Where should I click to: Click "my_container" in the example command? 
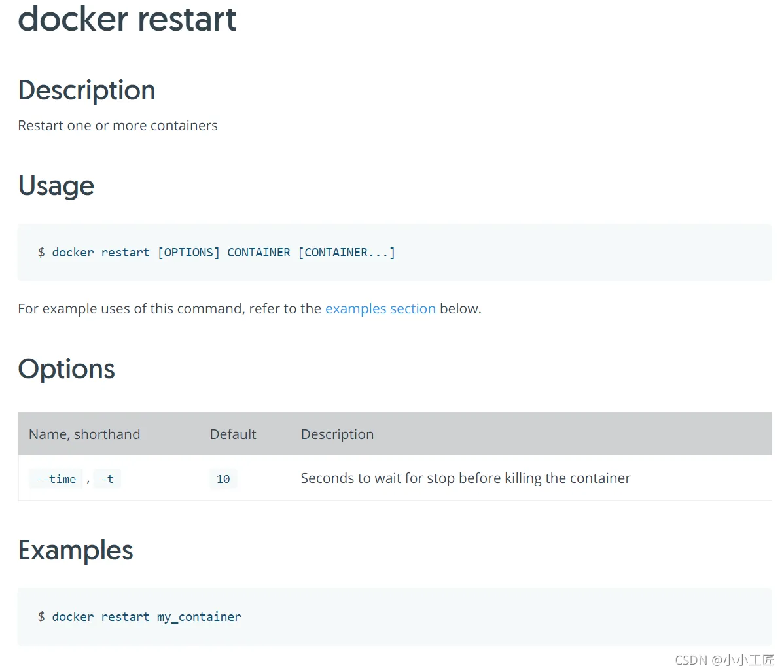pyautogui.click(x=199, y=617)
